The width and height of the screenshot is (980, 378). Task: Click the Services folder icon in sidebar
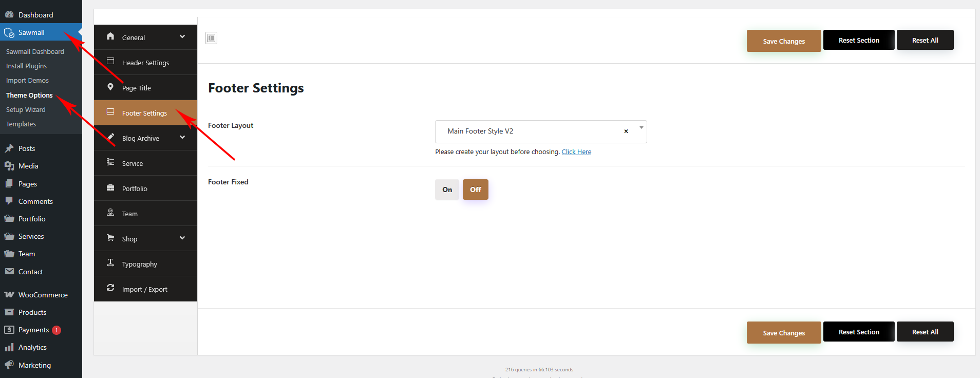point(9,236)
